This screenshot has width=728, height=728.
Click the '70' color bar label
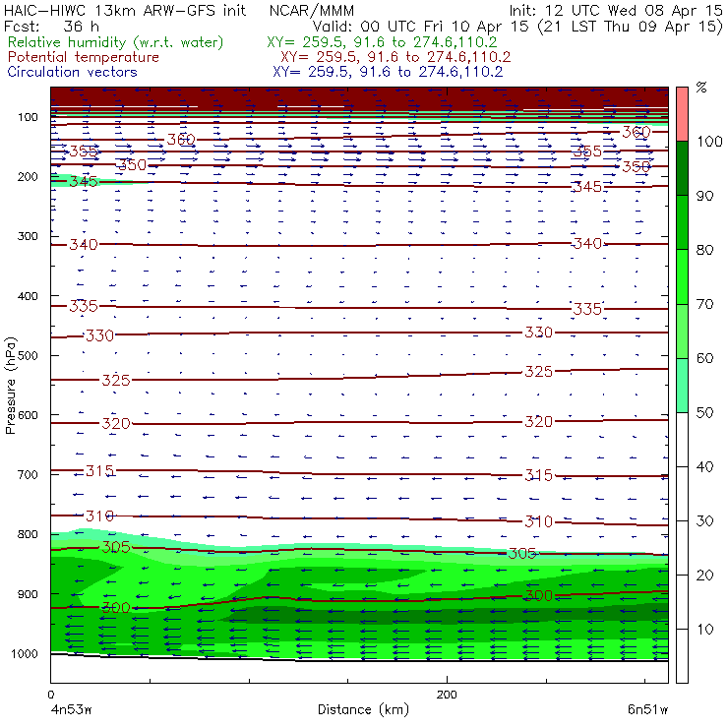click(705, 305)
